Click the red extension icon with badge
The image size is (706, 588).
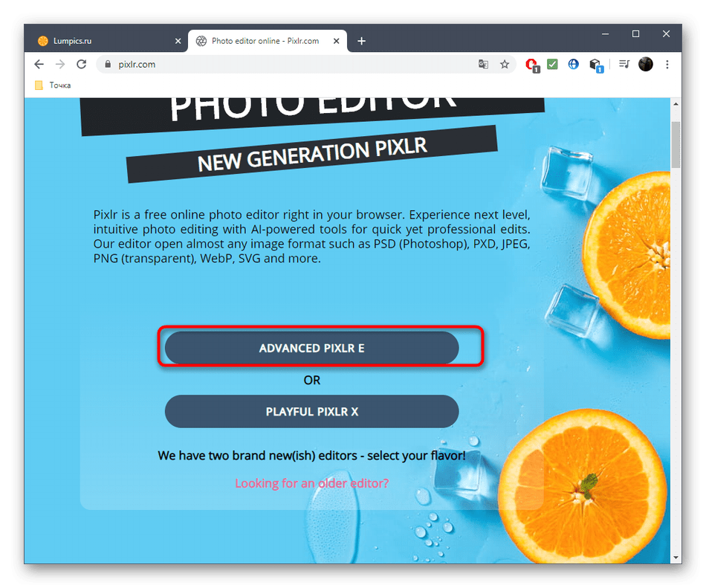click(x=532, y=65)
